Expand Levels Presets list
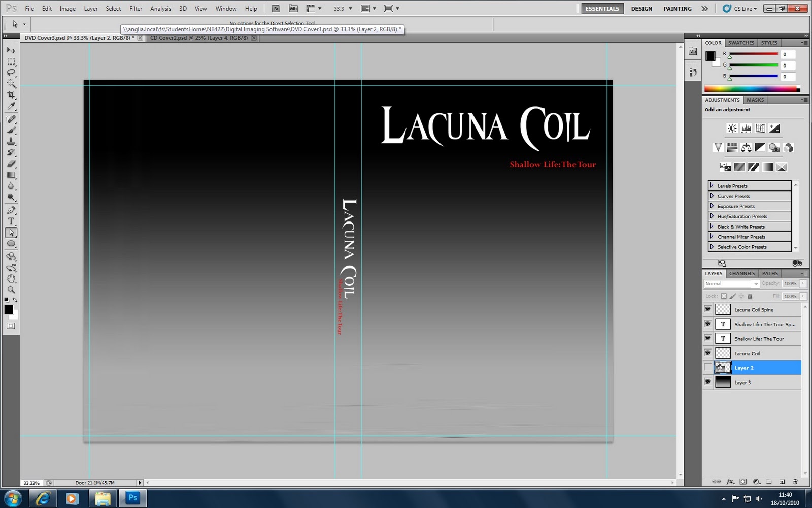The image size is (812, 508). (712, 186)
